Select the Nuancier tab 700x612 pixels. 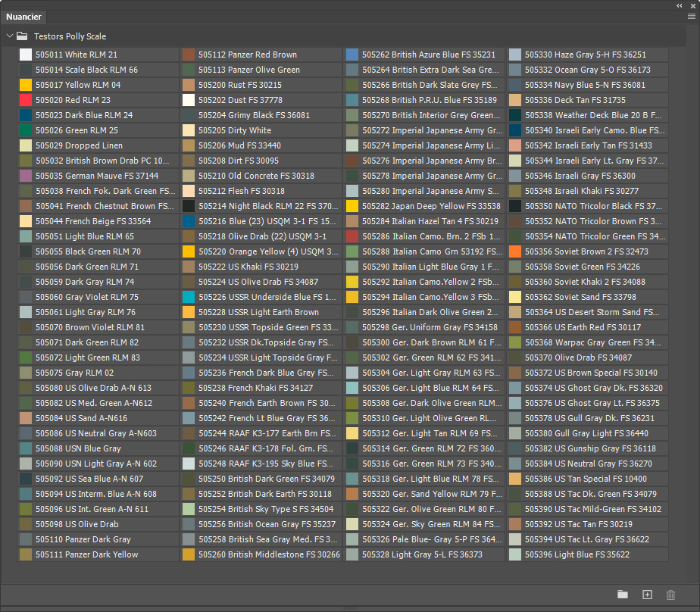[x=24, y=17]
